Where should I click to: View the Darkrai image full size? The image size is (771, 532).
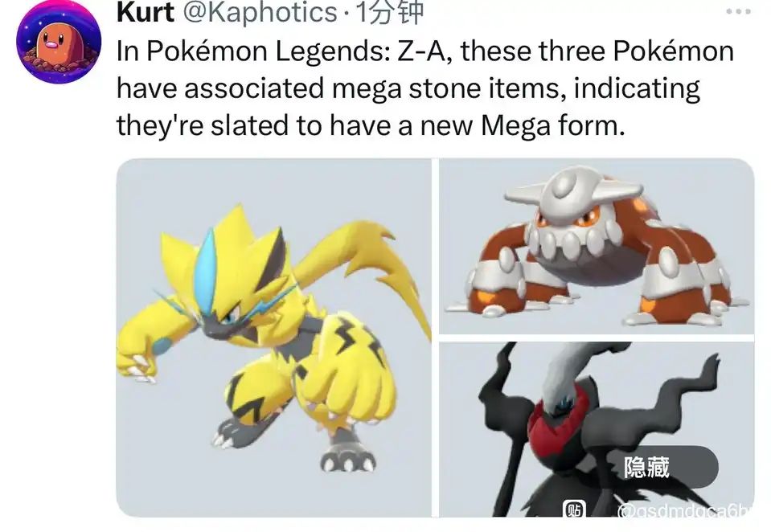597,429
